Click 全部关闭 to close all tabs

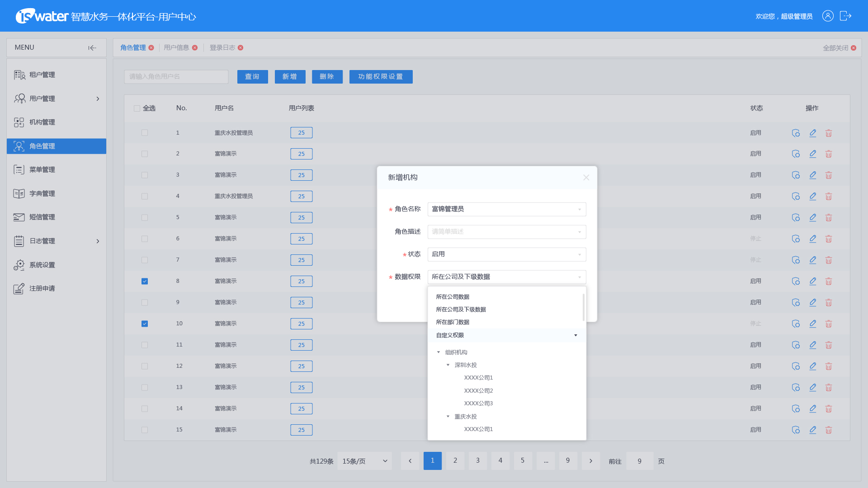coord(839,48)
